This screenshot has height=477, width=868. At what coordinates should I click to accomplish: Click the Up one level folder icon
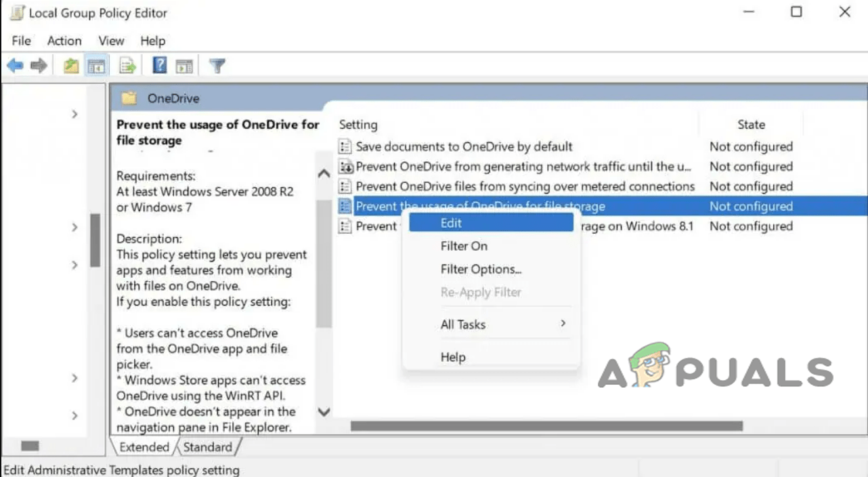click(x=70, y=65)
